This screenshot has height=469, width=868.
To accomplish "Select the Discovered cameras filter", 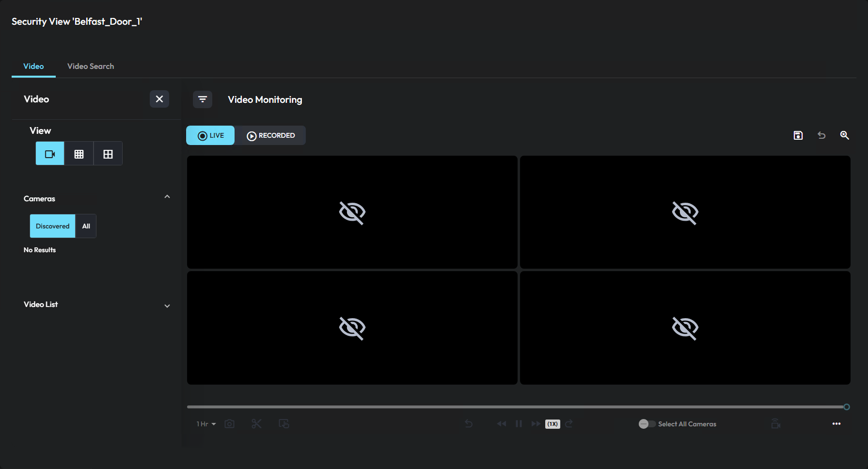I will pos(52,226).
